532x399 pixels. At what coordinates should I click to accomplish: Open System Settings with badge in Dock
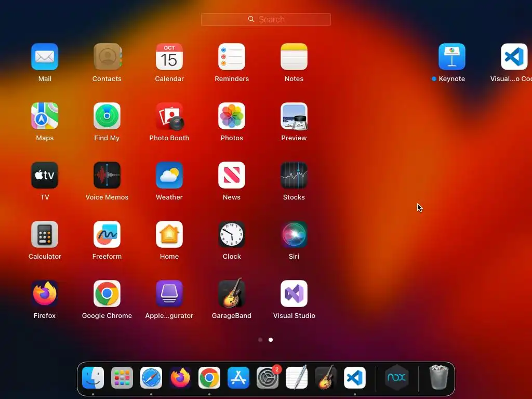[x=268, y=378]
